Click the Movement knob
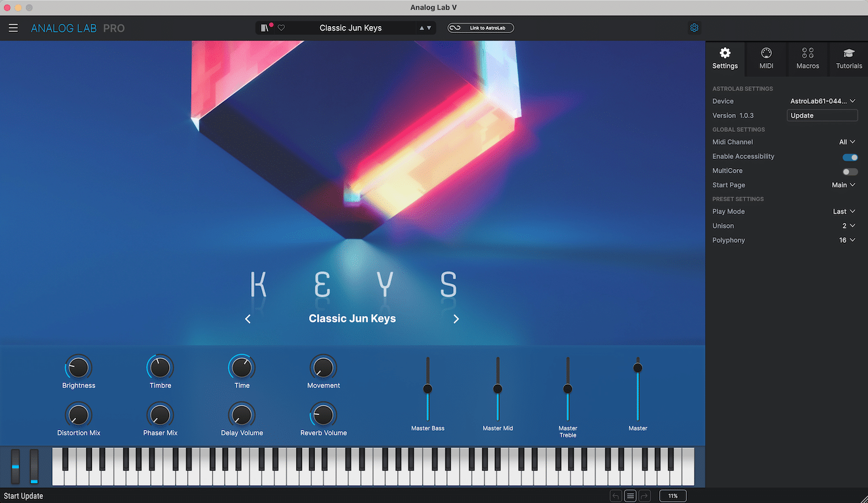 pos(323,368)
